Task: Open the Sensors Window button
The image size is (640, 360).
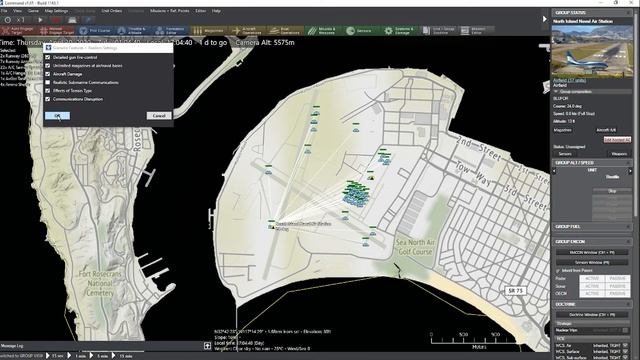Action: click(591, 262)
